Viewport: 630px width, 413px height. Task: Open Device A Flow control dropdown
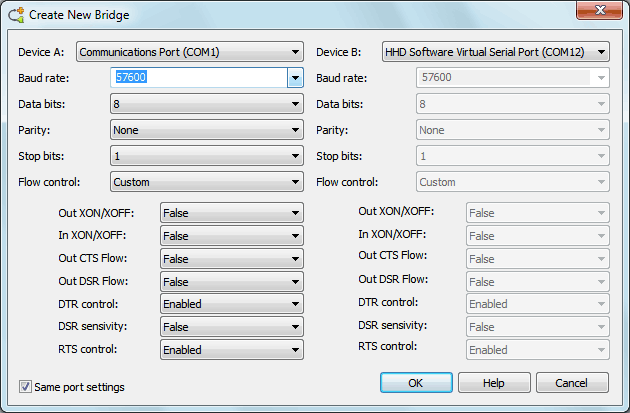point(207,182)
